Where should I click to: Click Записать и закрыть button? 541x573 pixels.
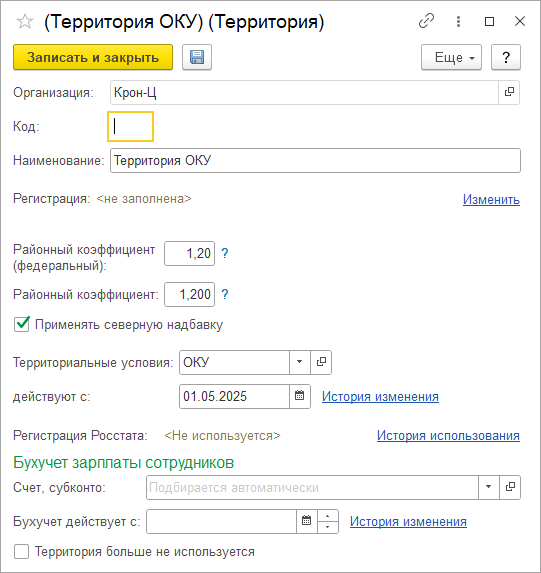point(93,57)
